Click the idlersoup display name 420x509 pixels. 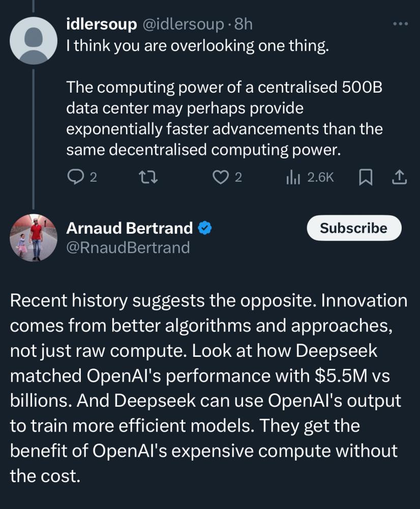(102, 24)
